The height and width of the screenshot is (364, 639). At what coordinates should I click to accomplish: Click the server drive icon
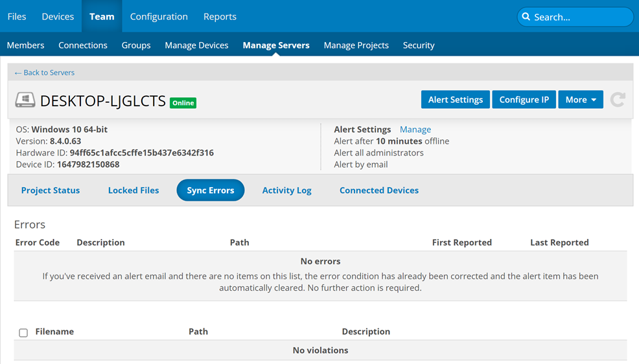pos(25,100)
